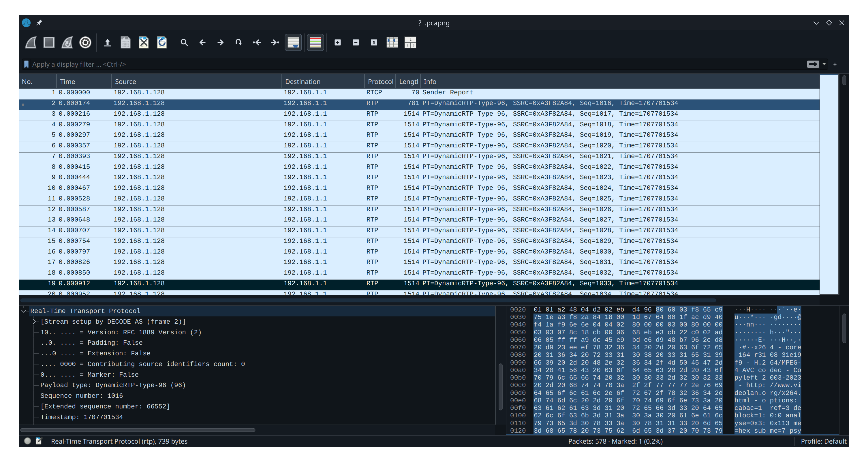Toggle auto-scroll during live capture

pyautogui.click(x=293, y=42)
